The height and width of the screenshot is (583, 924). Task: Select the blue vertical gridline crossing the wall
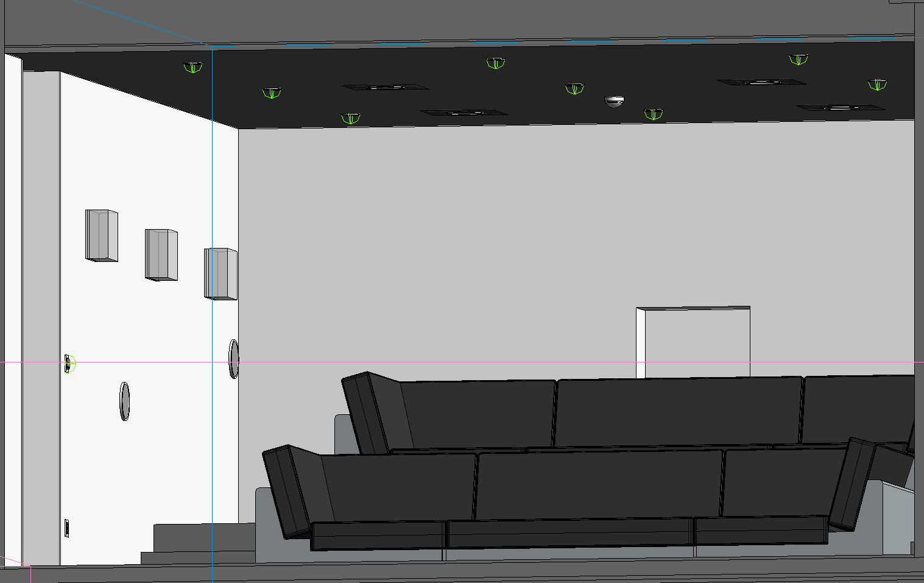212,183
